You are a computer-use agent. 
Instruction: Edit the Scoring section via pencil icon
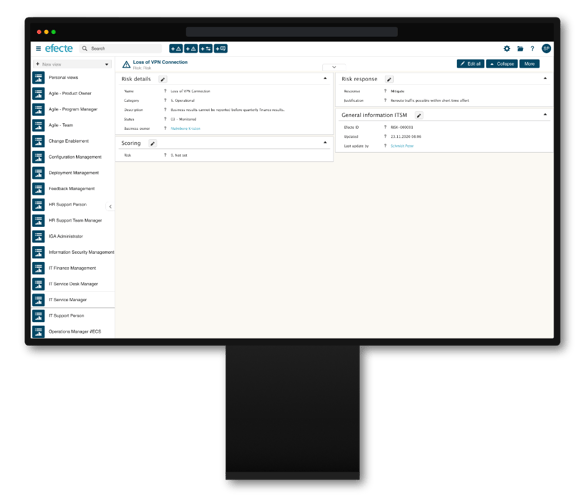[x=153, y=143]
